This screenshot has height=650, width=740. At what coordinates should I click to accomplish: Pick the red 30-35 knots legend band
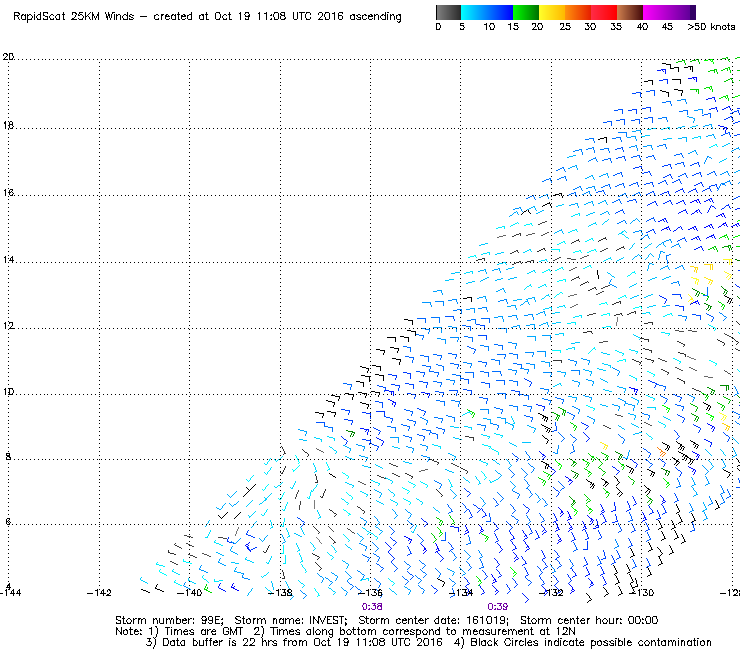click(604, 12)
